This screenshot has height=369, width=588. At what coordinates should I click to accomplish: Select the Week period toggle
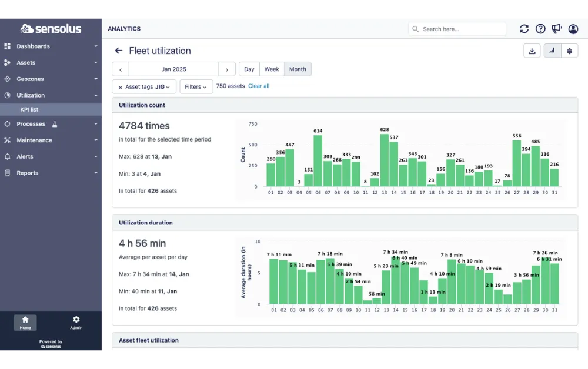pyautogui.click(x=272, y=69)
